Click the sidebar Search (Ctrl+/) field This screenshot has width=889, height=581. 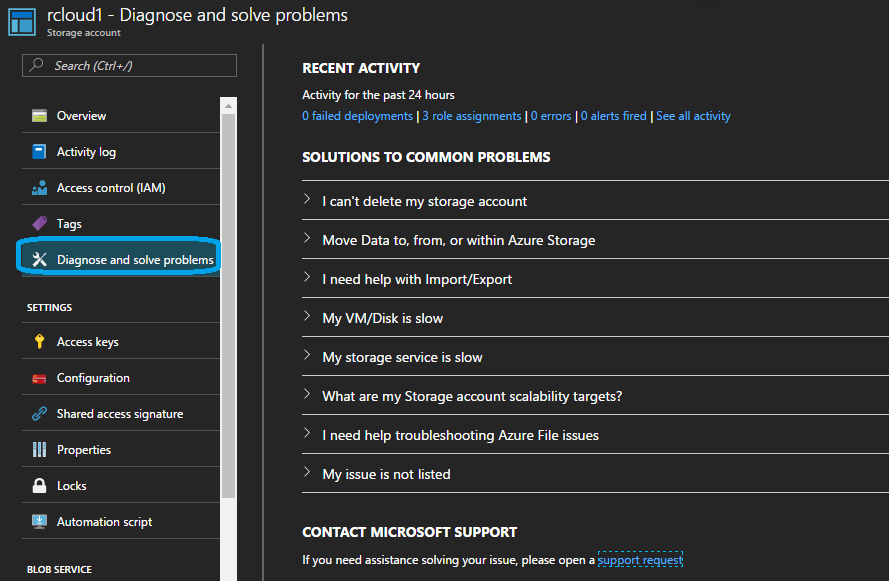(130, 66)
